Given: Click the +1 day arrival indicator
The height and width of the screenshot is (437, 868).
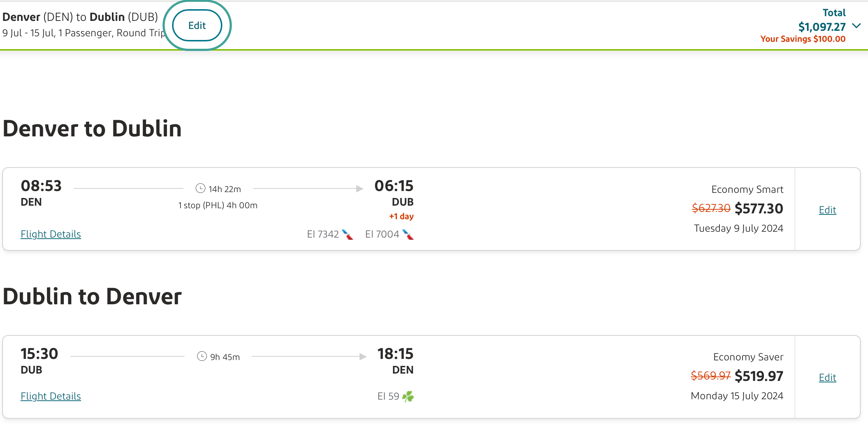Looking at the screenshot, I should coord(401,216).
